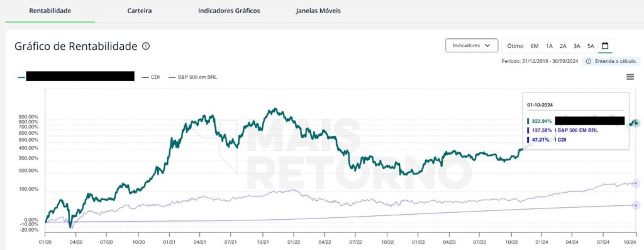
Task: Switch to the Carteira tab
Action: (140, 11)
